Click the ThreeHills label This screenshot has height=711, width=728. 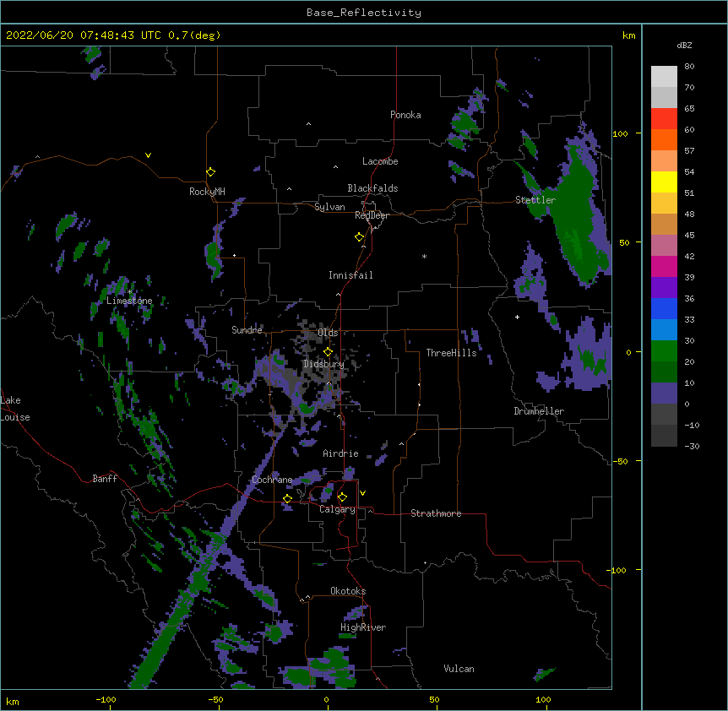point(451,353)
